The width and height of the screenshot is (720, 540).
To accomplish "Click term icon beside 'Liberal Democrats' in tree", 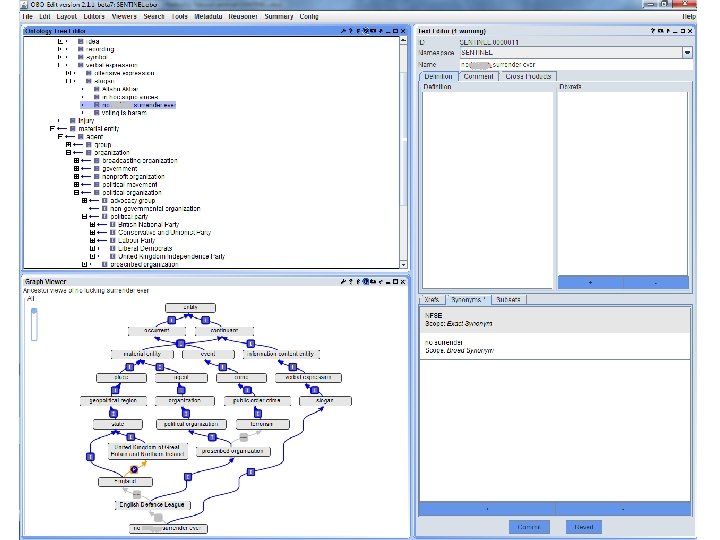I will [x=112, y=248].
